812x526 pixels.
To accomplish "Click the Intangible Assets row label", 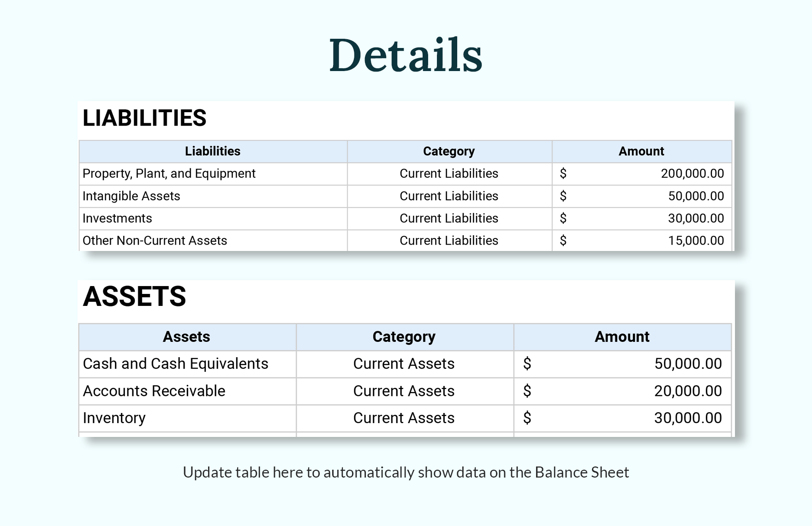I will 131,196.
